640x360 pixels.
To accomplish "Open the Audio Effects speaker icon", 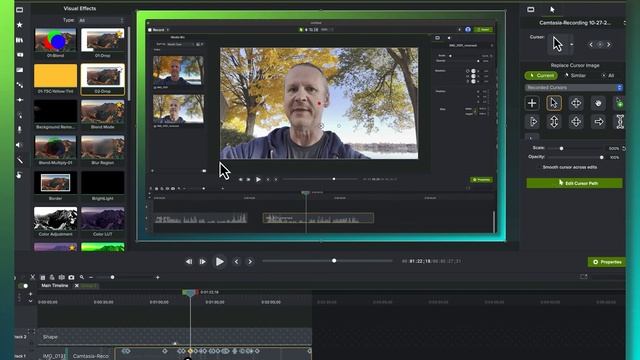I will point(20,145).
